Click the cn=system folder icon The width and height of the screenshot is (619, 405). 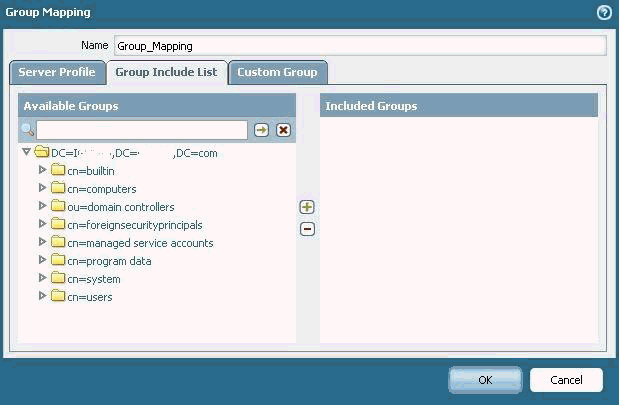click(58, 279)
